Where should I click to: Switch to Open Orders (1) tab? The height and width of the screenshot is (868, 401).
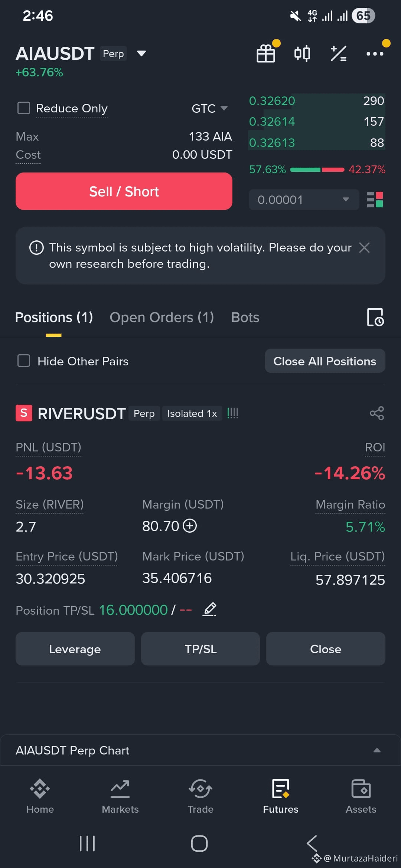[162, 318]
